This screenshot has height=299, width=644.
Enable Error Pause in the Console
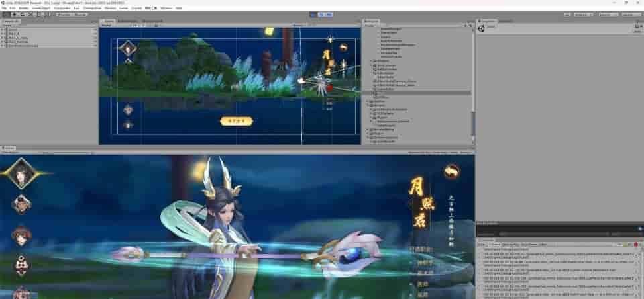point(525,244)
